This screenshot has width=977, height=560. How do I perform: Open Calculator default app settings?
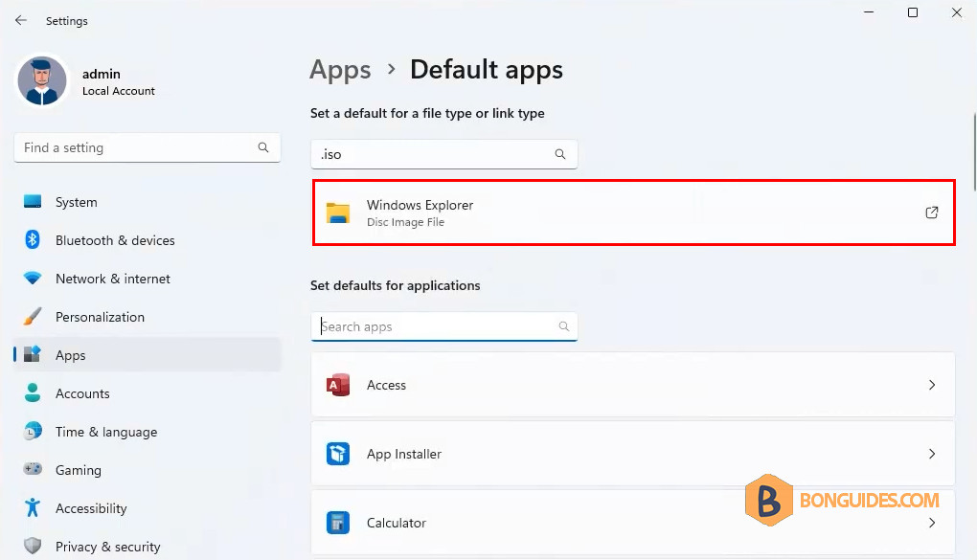(633, 523)
